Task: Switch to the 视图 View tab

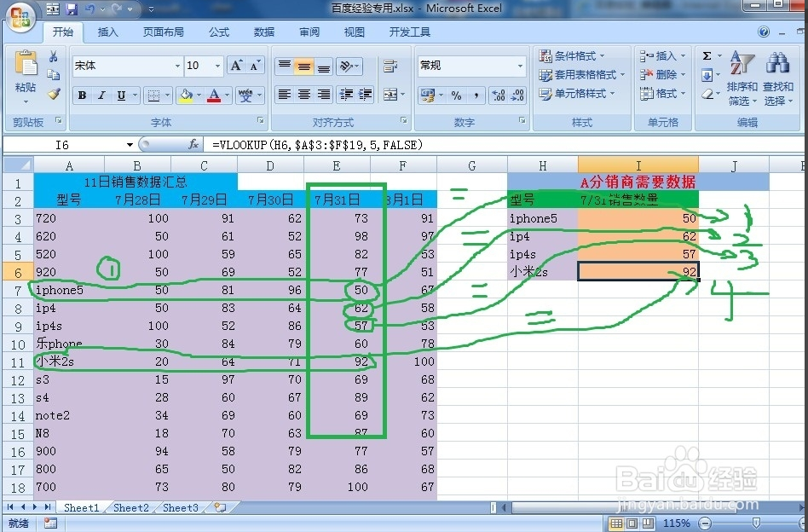Action: pyautogui.click(x=354, y=32)
